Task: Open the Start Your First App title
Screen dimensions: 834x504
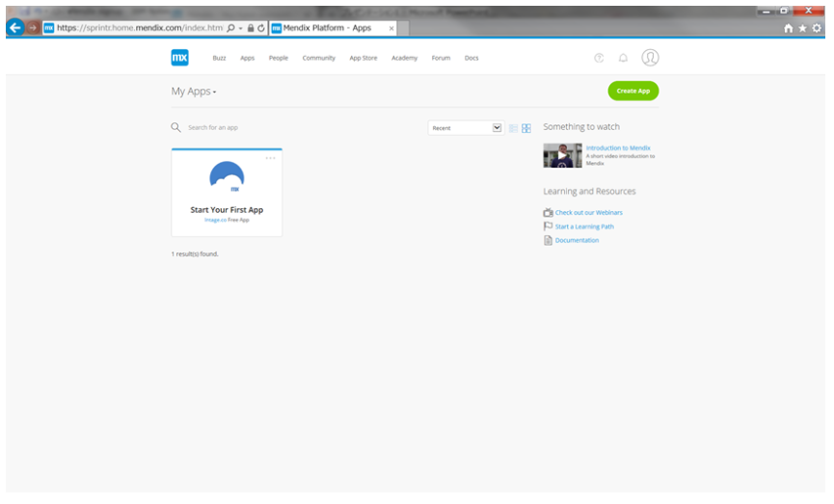Action: (228, 210)
